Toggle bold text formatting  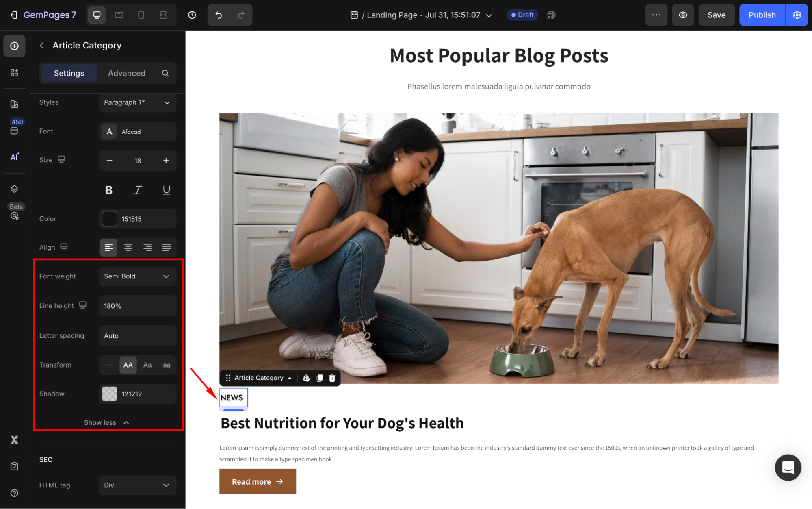pos(108,190)
